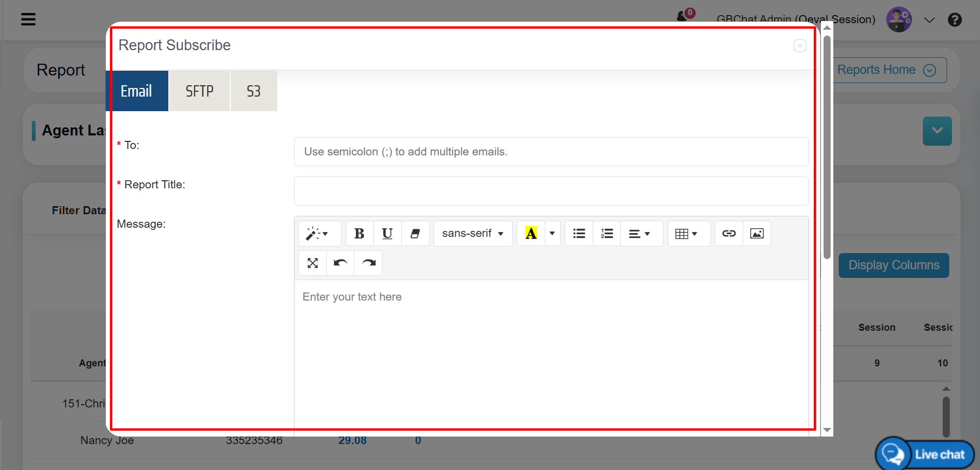Expand the paragraph alignment dropdown
The image size is (980, 470).
coord(641,234)
